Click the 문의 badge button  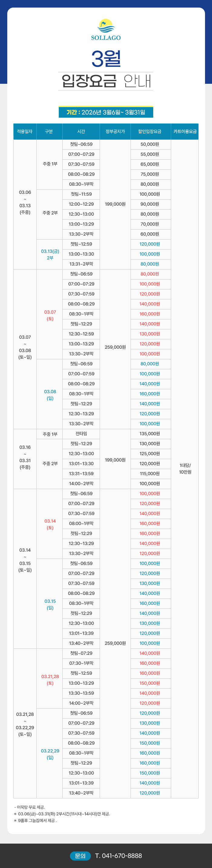pos(80,856)
